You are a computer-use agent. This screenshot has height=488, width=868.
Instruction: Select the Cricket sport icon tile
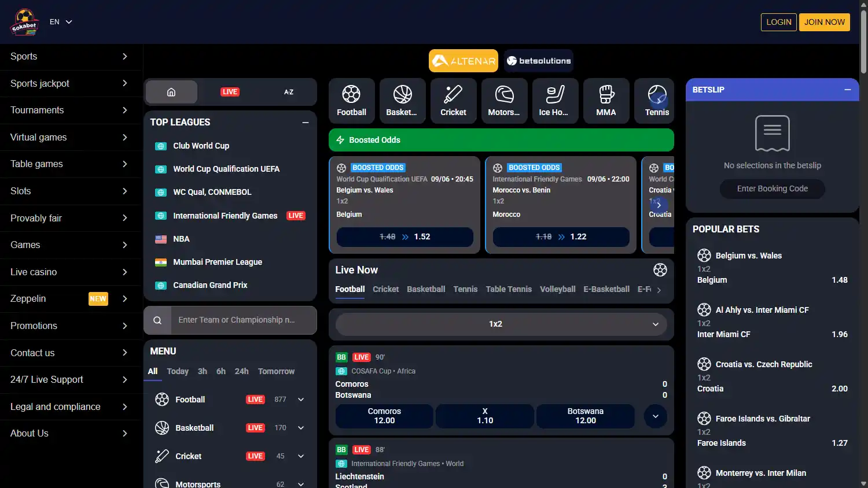pyautogui.click(x=453, y=101)
